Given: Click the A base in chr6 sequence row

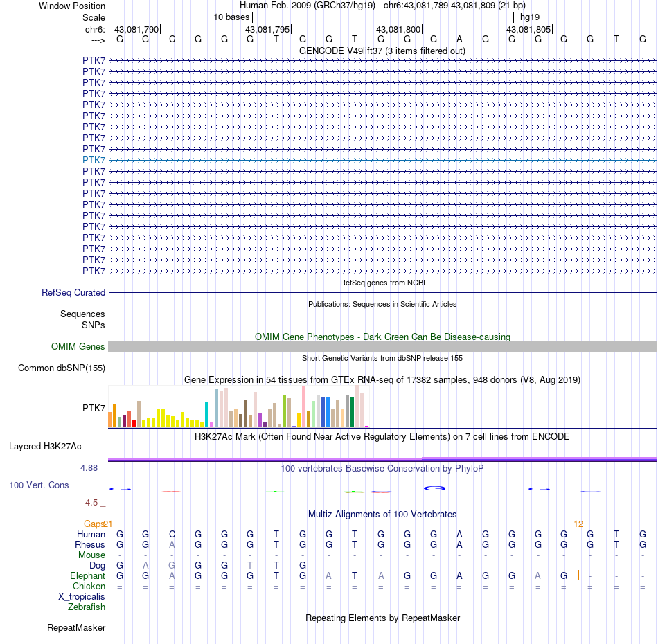Looking at the screenshot, I should (x=459, y=39).
